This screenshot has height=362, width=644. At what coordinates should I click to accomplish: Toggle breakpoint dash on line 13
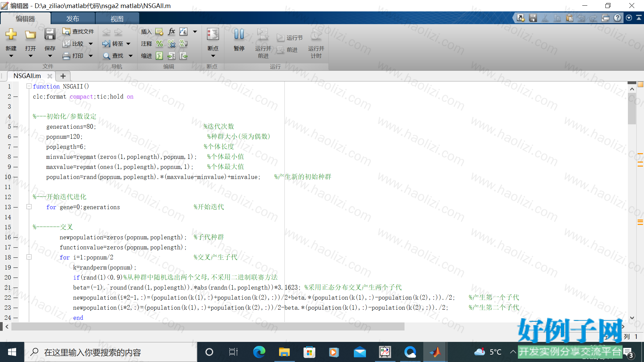click(16, 207)
